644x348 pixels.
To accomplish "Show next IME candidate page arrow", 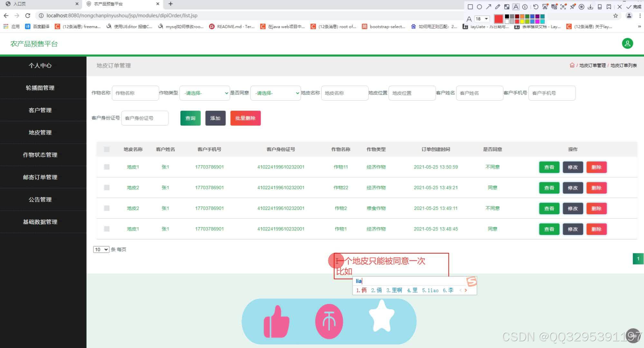I will (466, 290).
